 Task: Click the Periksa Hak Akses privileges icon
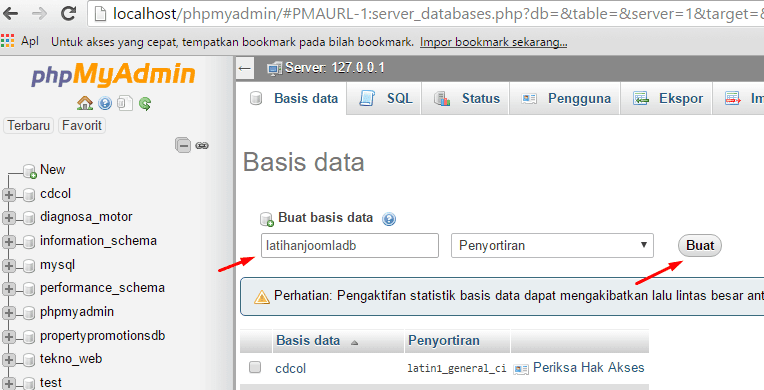pos(521,369)
